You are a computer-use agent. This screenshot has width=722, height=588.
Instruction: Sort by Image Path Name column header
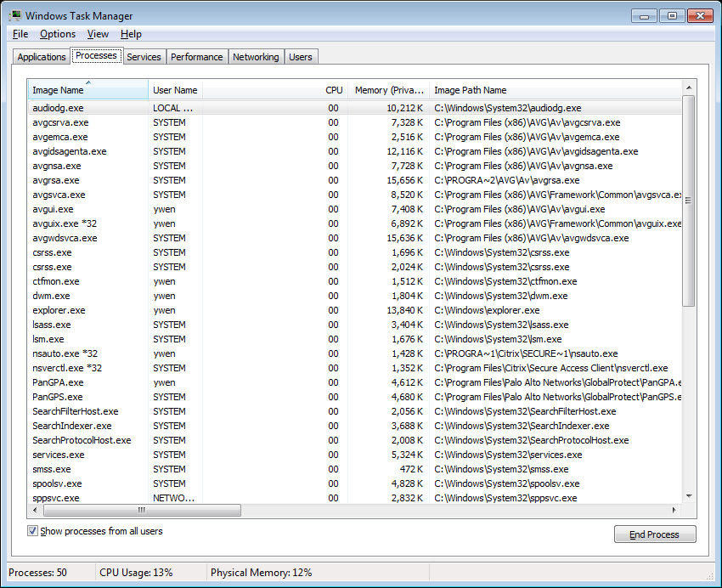coord(555,90)
